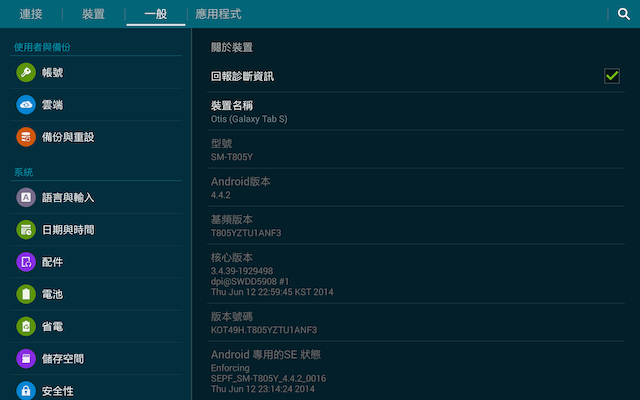Open 安全性 settings label
The image size is (640, 400).
pyautogui.click(x=58, y=391)
